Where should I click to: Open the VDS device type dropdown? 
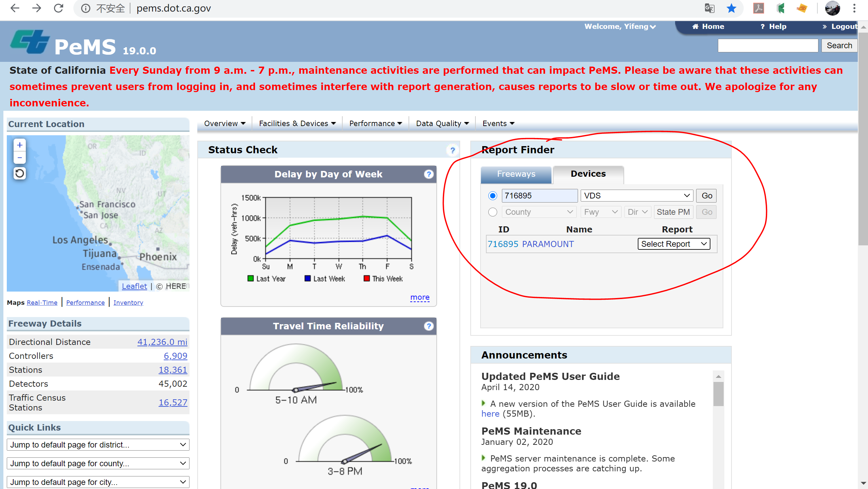pos(637,196)
